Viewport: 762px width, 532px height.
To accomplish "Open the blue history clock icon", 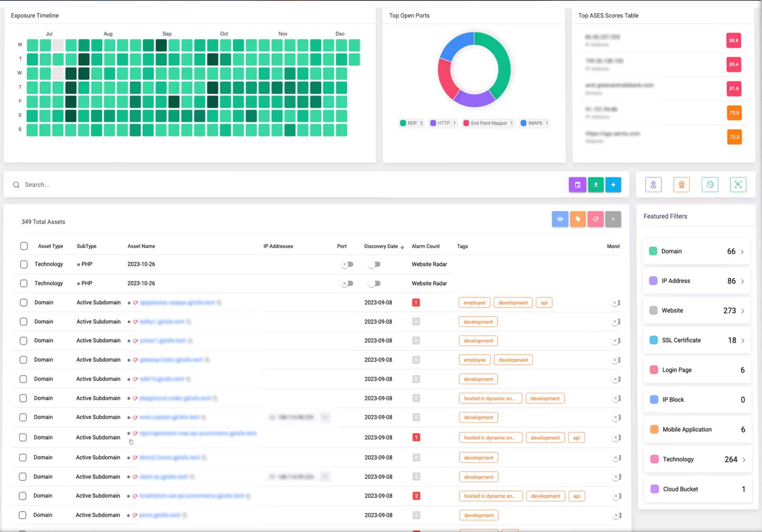I will [710, 185].
